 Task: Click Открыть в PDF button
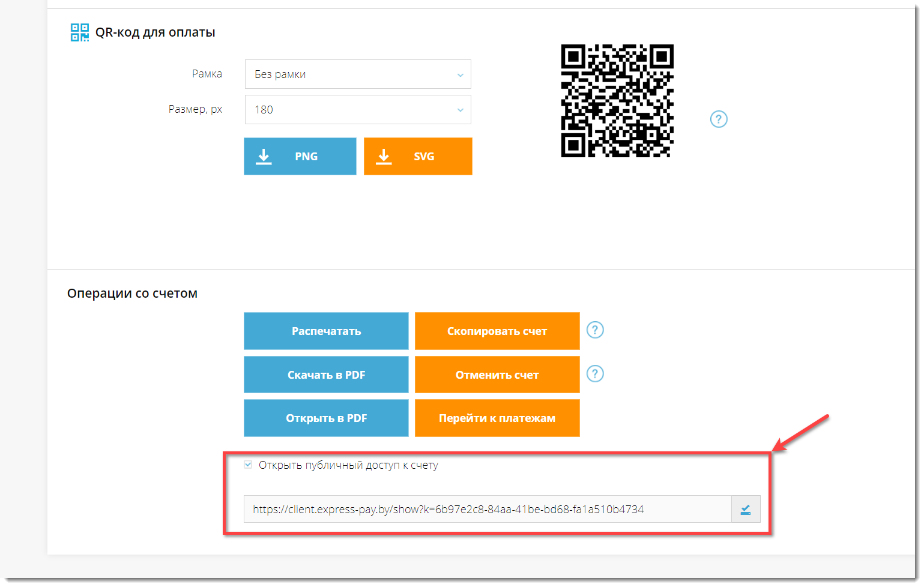tap(326, 418)
